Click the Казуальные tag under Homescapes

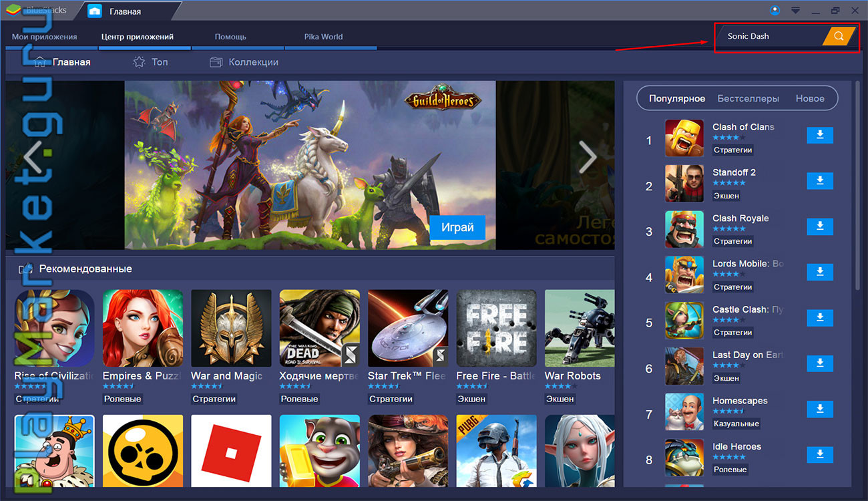pyautogui.click(x=736, y=424)
